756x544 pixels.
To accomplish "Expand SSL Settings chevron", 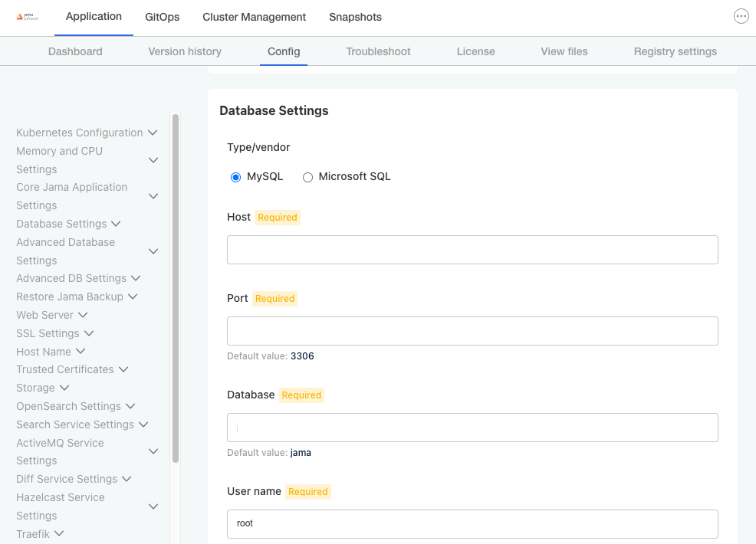I will 89,333.
